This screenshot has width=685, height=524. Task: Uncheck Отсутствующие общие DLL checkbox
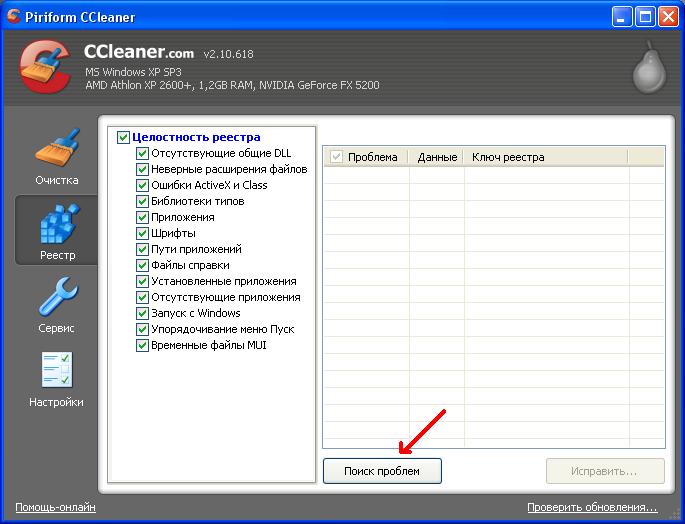[x=142, y=154]
